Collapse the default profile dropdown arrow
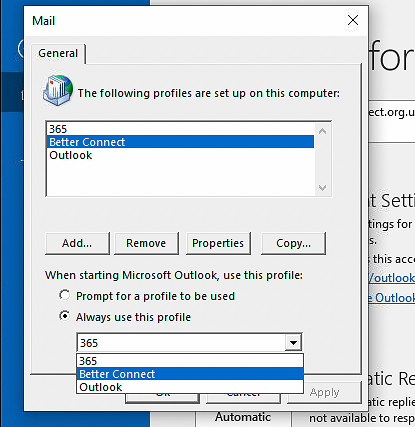 click(x=293, y=342)
